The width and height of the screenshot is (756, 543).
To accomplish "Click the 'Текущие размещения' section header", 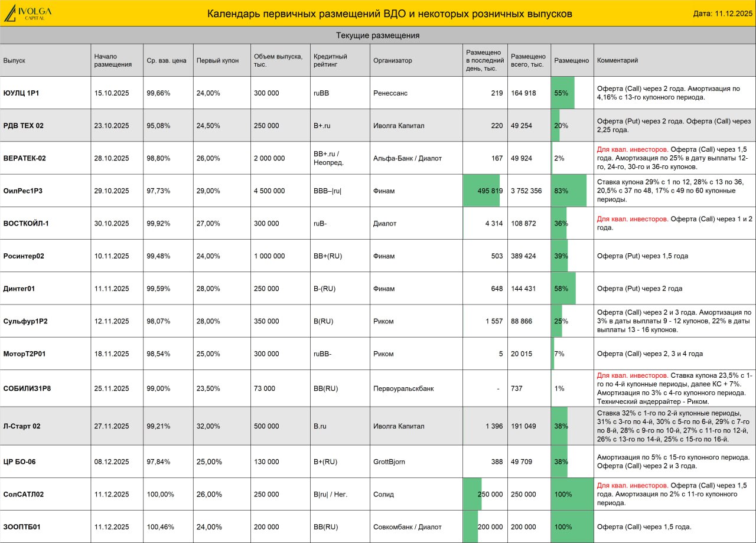I will point(378,35).
